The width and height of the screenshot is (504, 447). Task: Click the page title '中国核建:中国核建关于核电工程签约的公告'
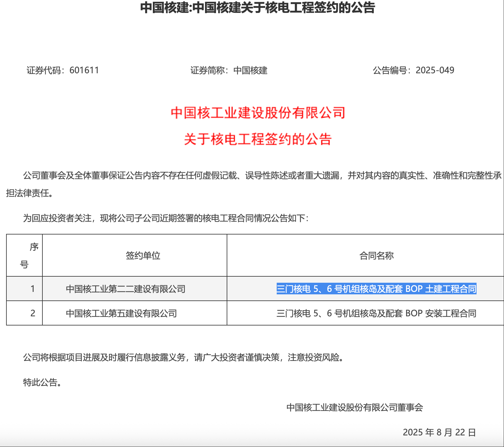(257, 8)
